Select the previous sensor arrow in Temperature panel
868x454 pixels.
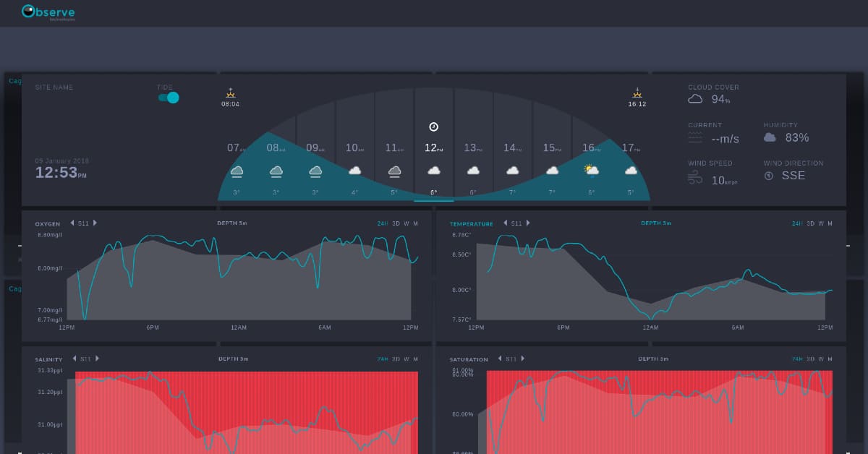pyautogui.click(x=506, y=223)
